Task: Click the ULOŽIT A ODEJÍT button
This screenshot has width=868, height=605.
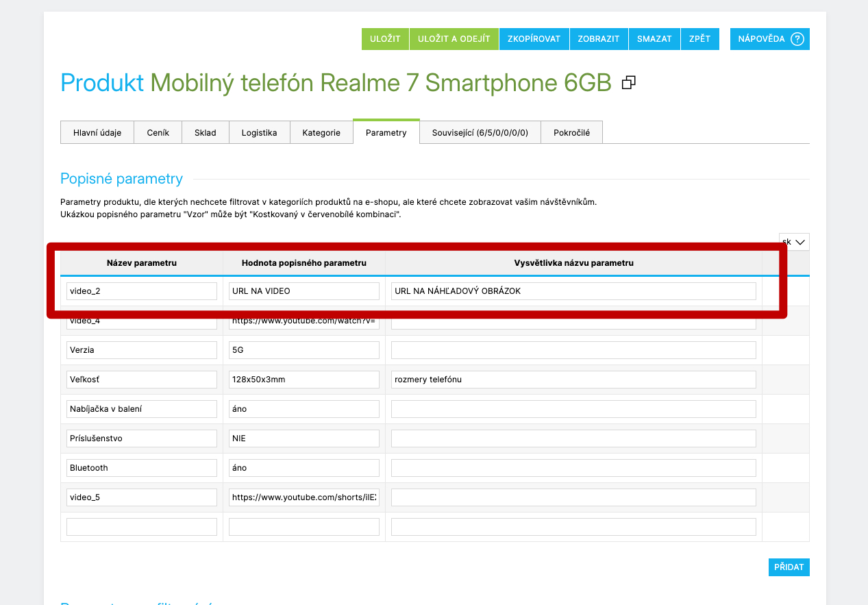Action: click(454, 39)
